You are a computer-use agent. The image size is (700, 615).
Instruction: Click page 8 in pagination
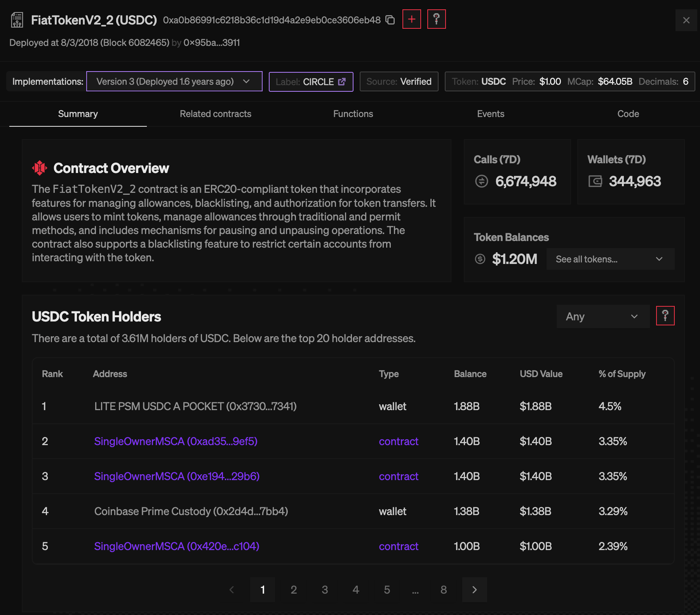443,590
